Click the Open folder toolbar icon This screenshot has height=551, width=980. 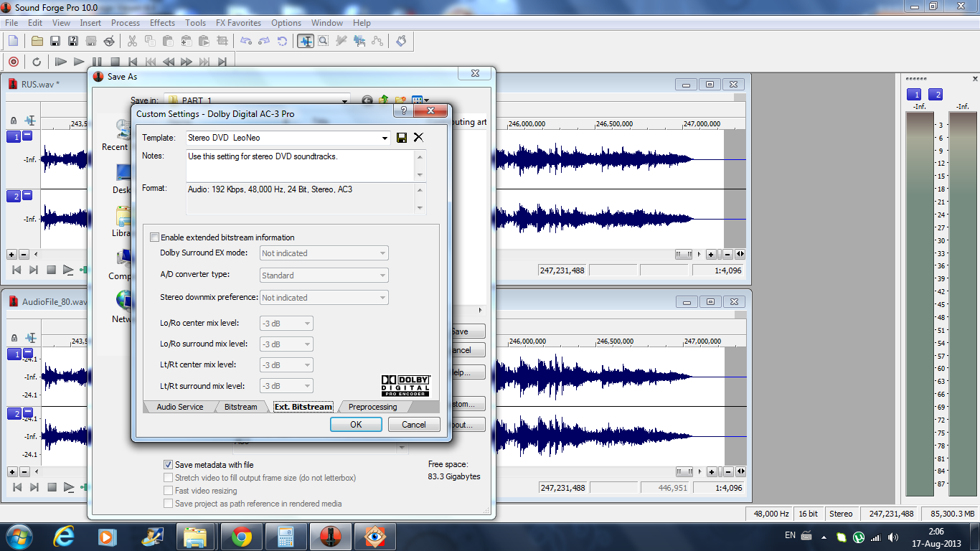(37, 41)
